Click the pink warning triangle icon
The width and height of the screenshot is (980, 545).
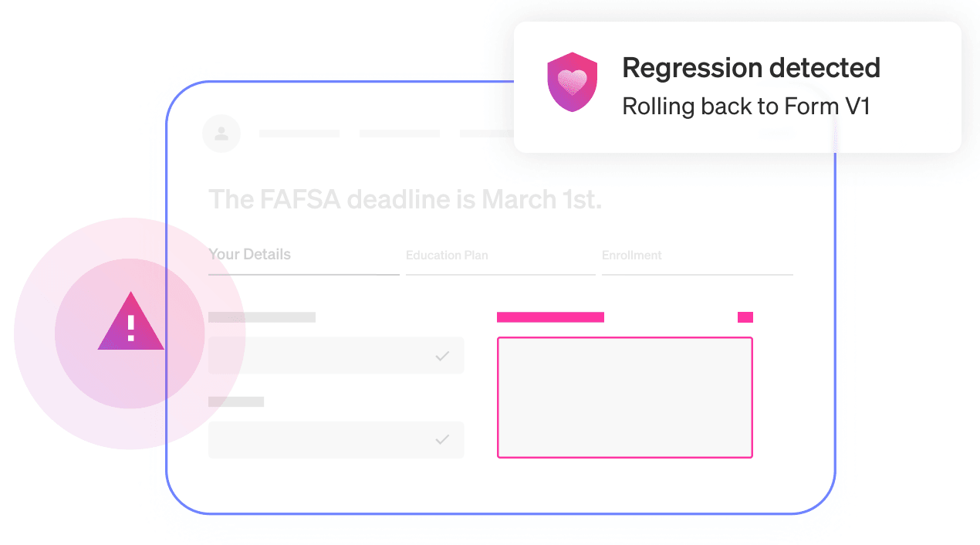[x=130, y=322]
